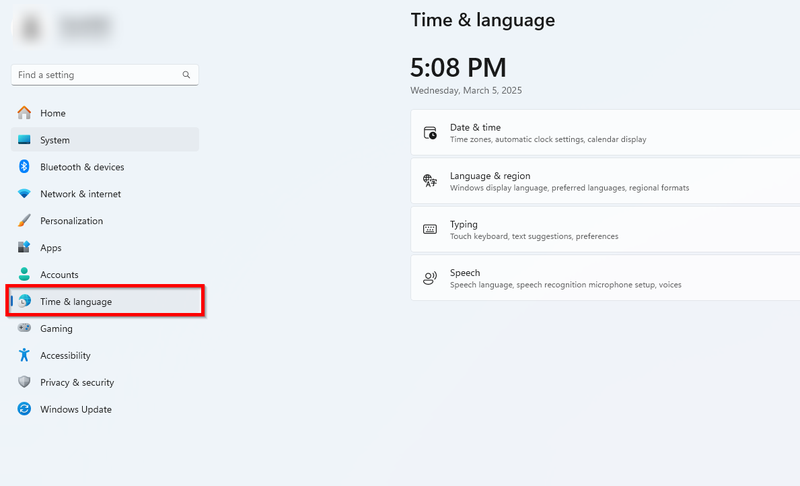Open Bluetooth & devices label

pyautogui.click(x=82, y=167)
